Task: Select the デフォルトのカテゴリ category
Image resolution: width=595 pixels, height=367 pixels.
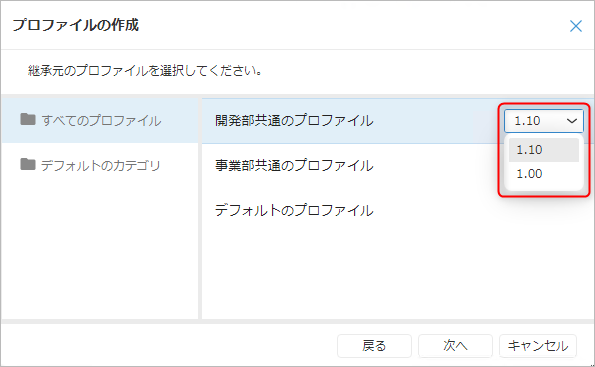Action: click(99, 165)
